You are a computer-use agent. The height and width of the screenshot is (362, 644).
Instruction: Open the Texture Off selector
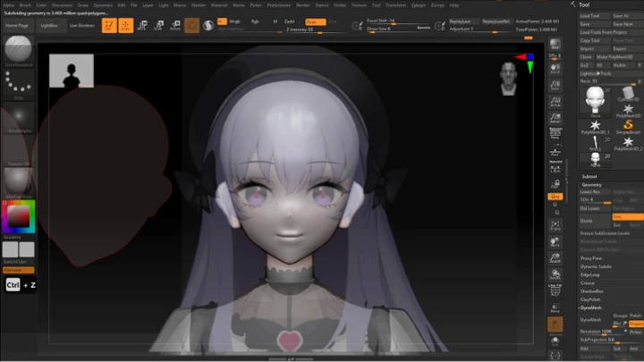coord(18,150)
